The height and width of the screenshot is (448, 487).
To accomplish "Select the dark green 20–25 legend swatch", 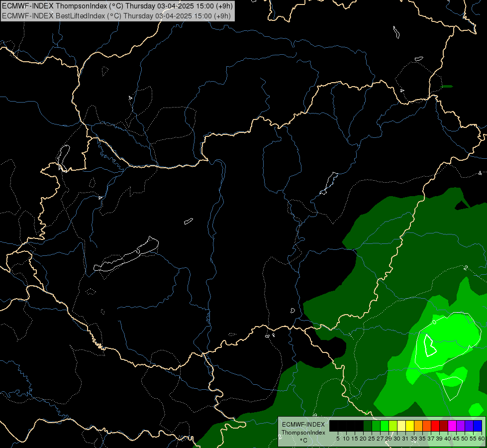I will click(368, 426).
